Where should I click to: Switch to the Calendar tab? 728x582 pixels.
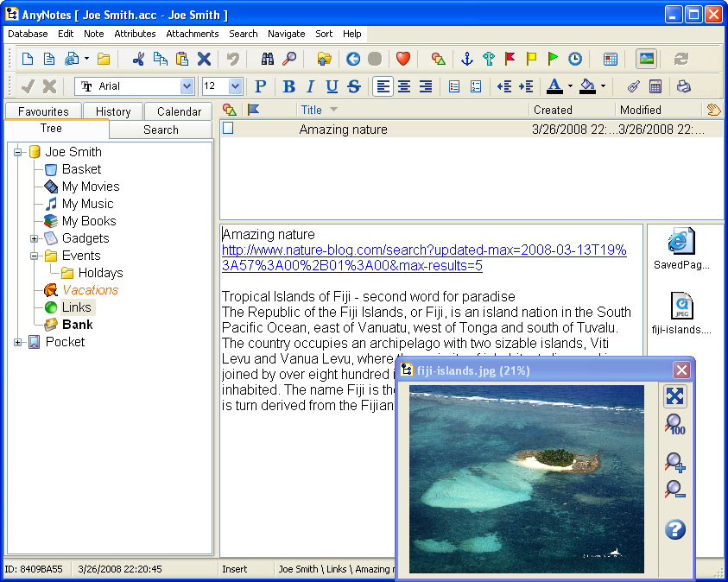tap(179, 111)
